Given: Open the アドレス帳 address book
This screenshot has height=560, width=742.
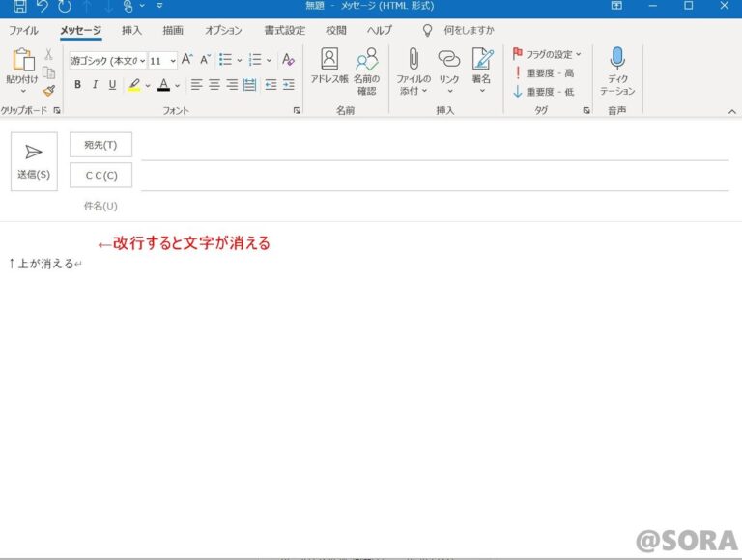Looking at the screenshot, I should pos(329,67).
